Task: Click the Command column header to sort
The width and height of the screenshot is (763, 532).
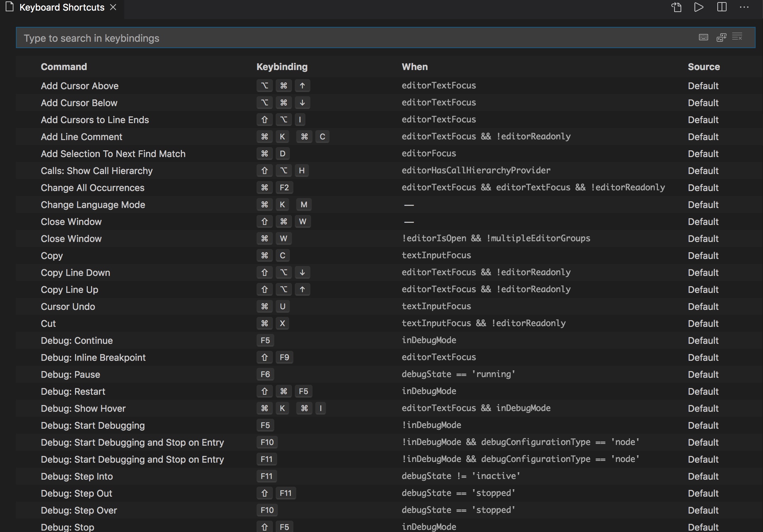Action: point(63,66)
